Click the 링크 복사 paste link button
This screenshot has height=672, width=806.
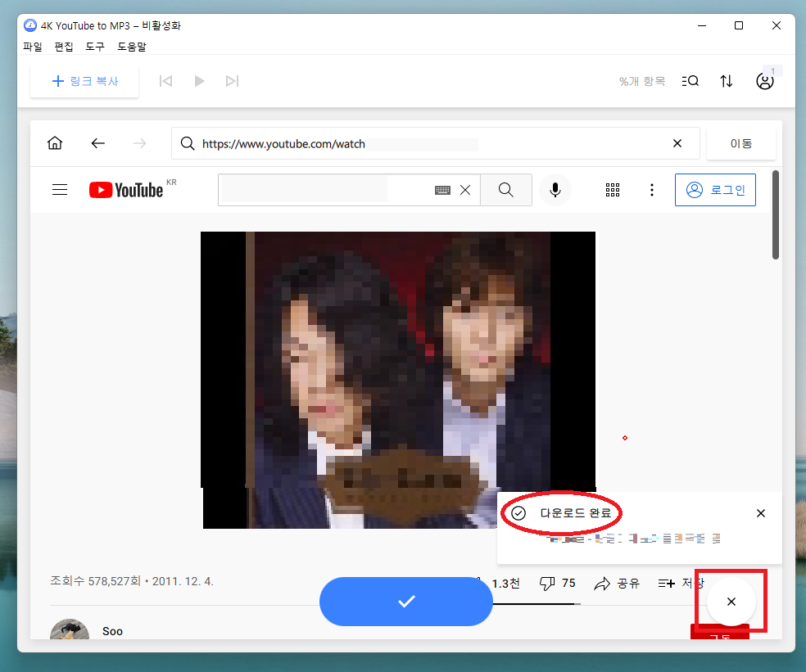85,81
